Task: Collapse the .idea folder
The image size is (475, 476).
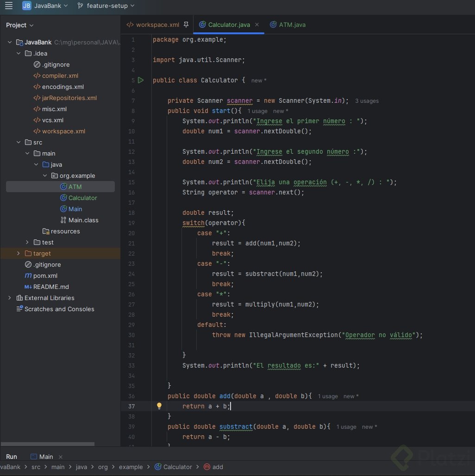Action: (x=19, y=53)
